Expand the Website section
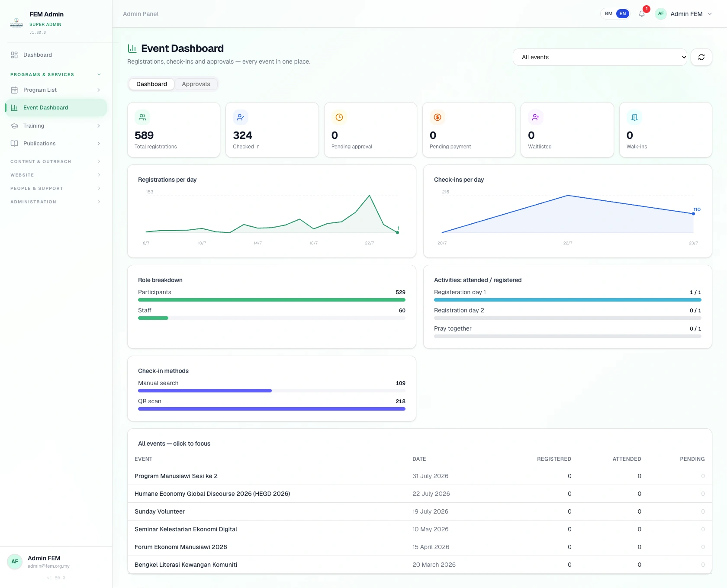Image resolution: width=727 pixels, height=588 pixels. (56, 175)
